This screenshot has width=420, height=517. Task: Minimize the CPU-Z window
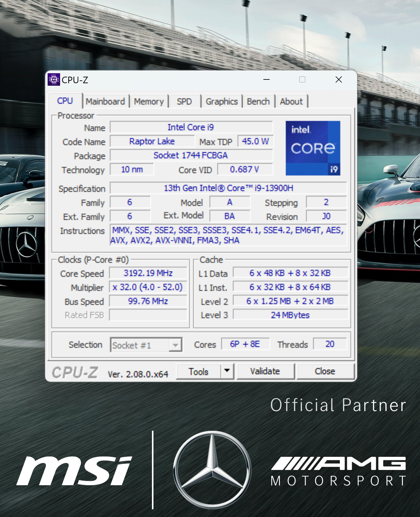pyautogui.click(x=267, y=80)
